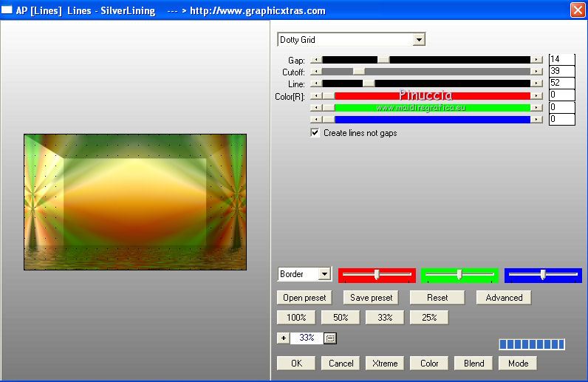Open the Advanced settings
Viewport: 588px width, 382px height.
pyautogui.click(x=504, y=298)
